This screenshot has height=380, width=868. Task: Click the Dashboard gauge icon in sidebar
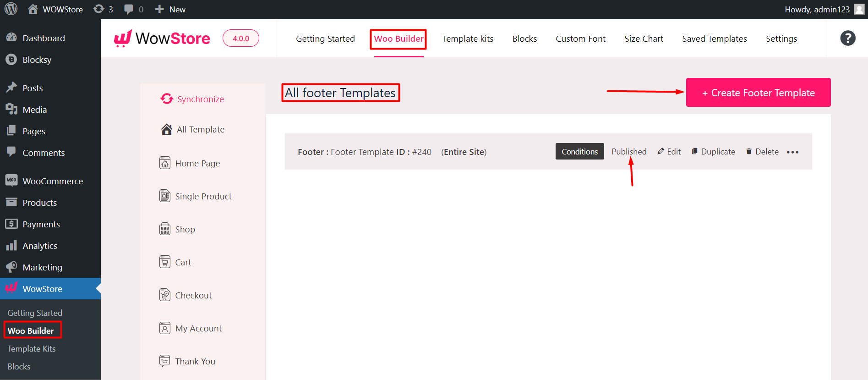[11, 38]
